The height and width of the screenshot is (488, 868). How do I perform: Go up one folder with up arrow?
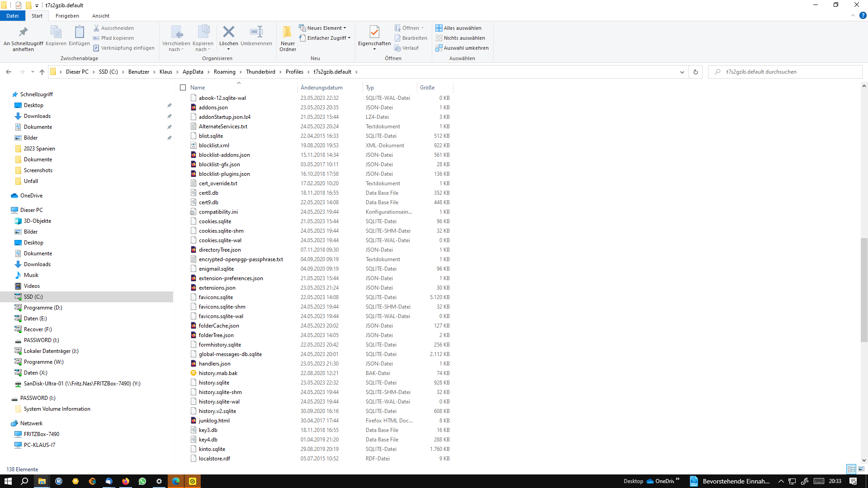[x=42, y=72]
